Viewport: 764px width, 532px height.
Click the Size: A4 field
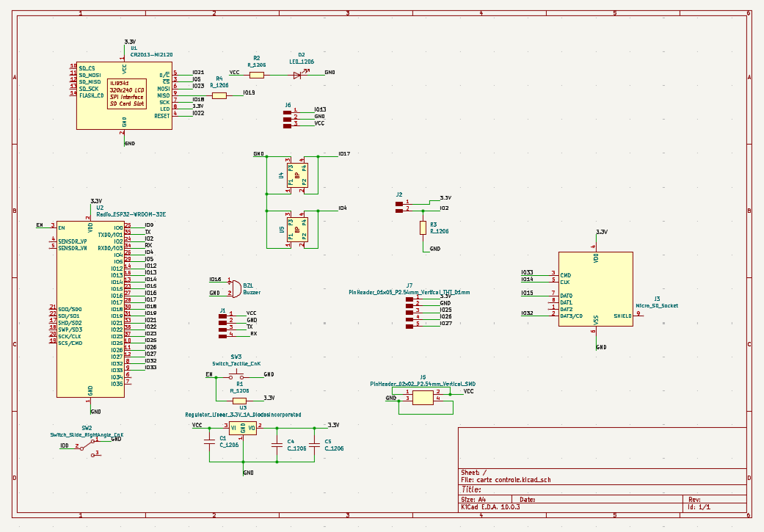[473, 500]
